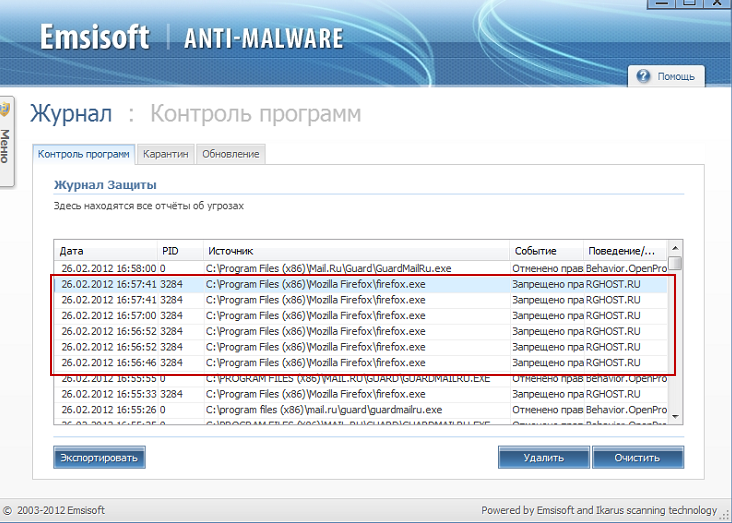Click the Экспортировать button
This screenshot has height=523, width=732.
click(x=99, y=458)
